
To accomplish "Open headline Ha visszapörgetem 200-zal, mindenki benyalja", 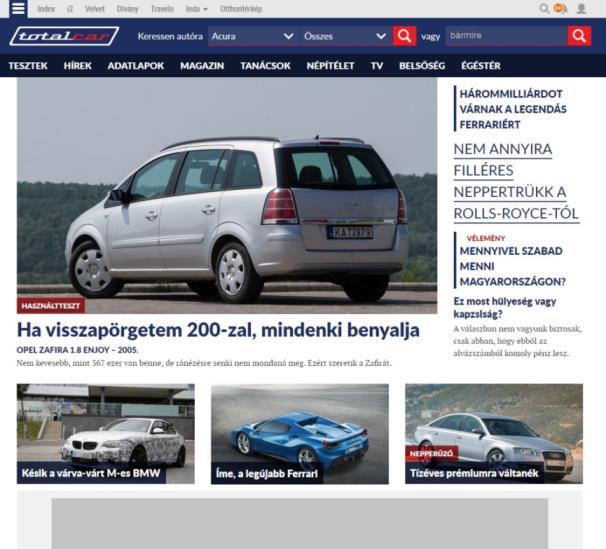I will [x=218, y=330].
